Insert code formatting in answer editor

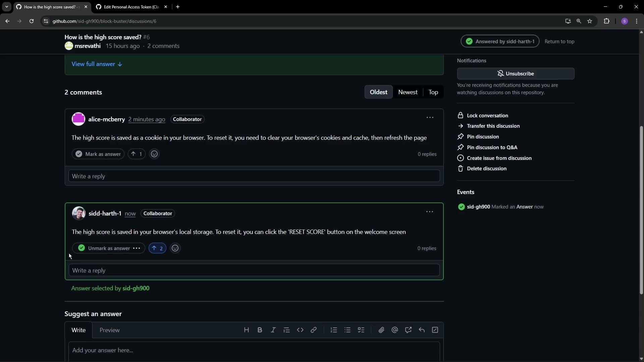[x=300, y=330]
